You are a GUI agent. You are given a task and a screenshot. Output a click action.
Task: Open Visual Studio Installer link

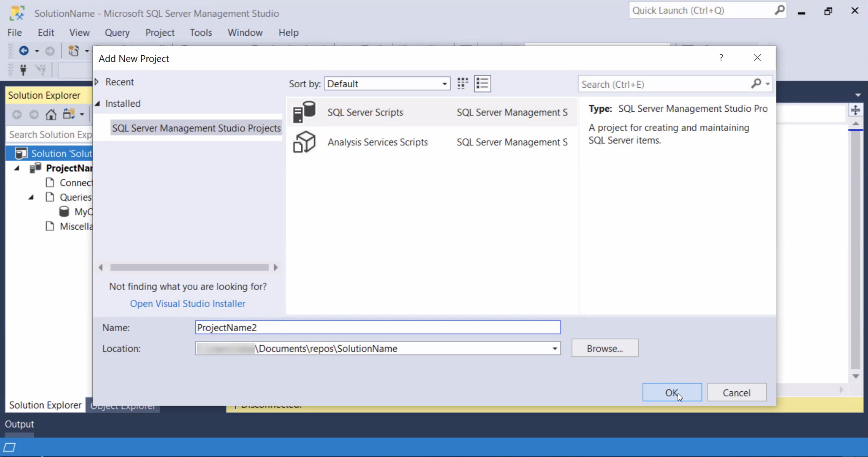(x=188, y=303)
